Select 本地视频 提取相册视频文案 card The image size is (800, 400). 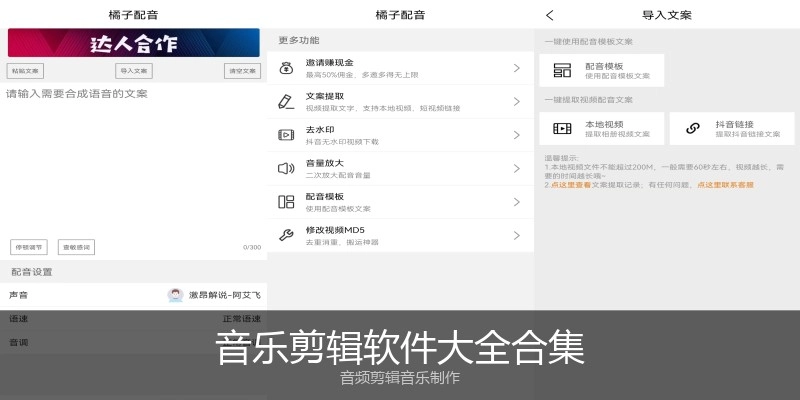click(x=602, y=129)
